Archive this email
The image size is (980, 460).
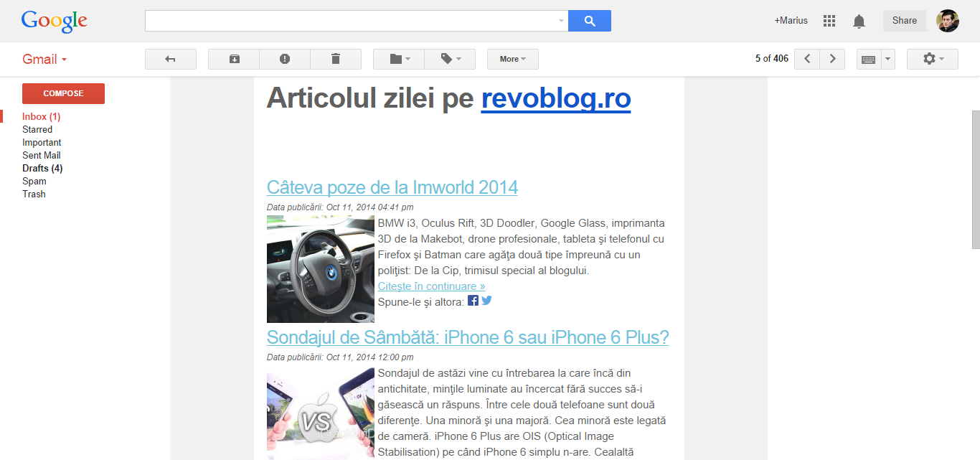point(234,59)
